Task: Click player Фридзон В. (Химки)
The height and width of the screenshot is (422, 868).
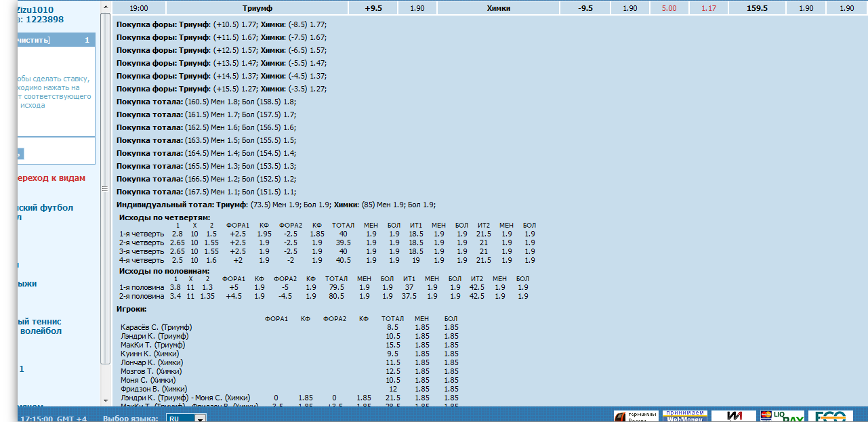Action: (x=154, y=389)
